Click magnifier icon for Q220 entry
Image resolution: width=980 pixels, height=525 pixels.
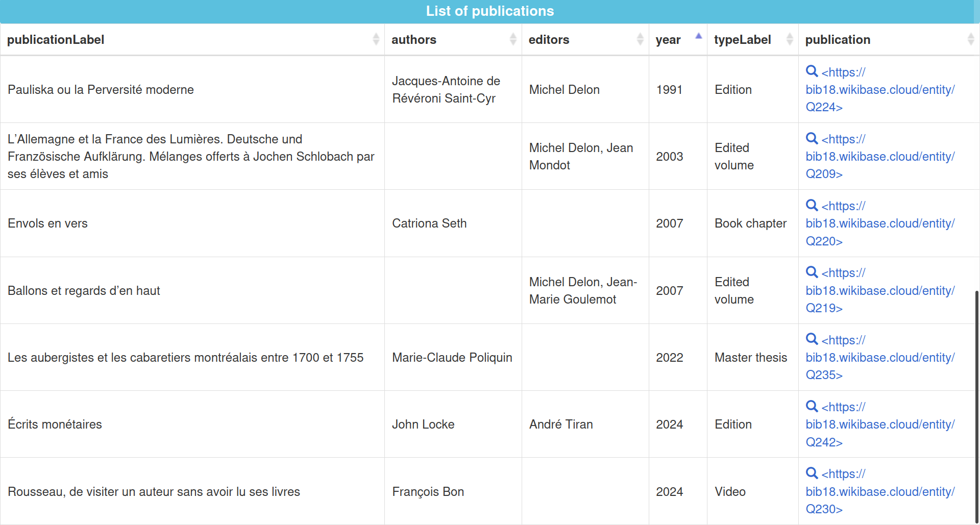[812, 205]
